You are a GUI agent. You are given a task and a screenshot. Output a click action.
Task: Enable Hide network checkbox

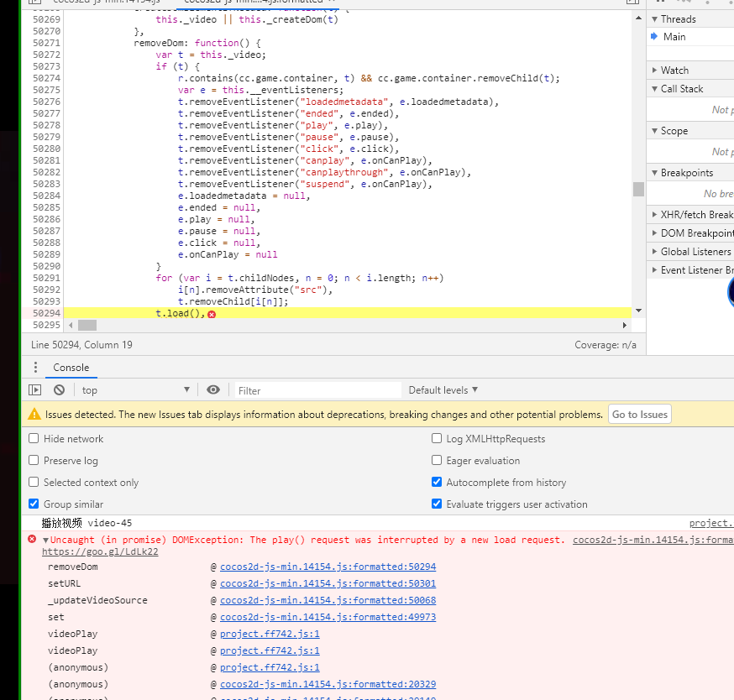tap(34, 438)
